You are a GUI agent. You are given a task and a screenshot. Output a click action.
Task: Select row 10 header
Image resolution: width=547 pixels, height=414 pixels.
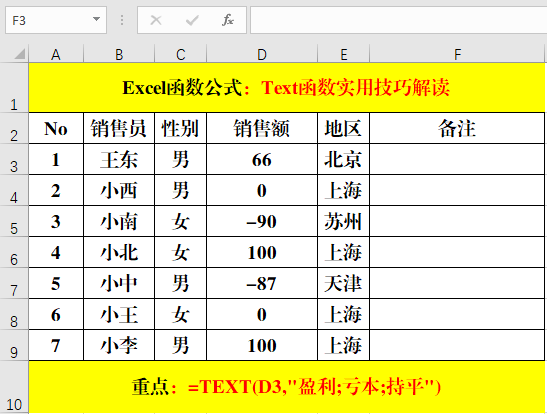[14, 387]
